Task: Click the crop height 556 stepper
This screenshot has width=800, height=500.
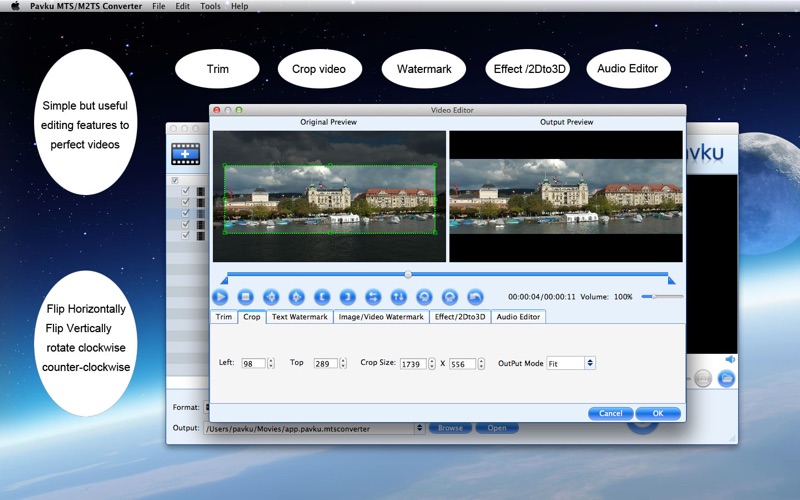Action: pyautogui.click(x=481, y=364)
